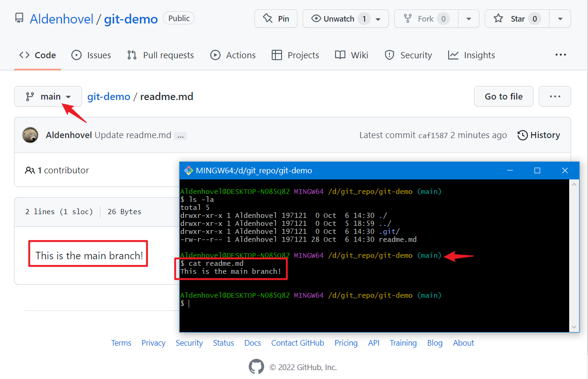Switch to the Issues tab
The image size is (588, 379).
click(91, 55)
